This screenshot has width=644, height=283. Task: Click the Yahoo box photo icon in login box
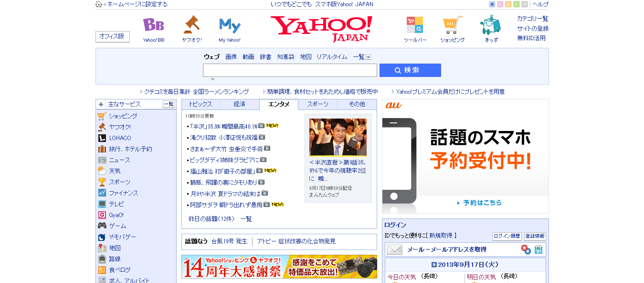[538, 250]
